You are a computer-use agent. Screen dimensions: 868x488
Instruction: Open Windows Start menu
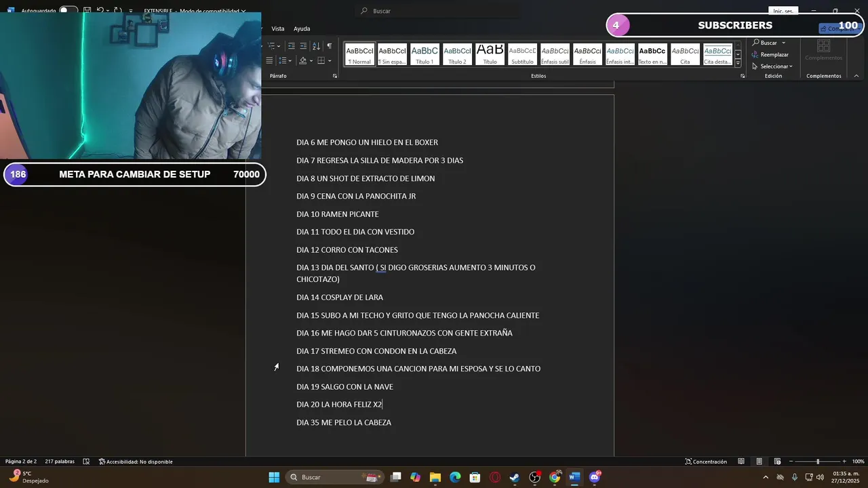point(274,477)
